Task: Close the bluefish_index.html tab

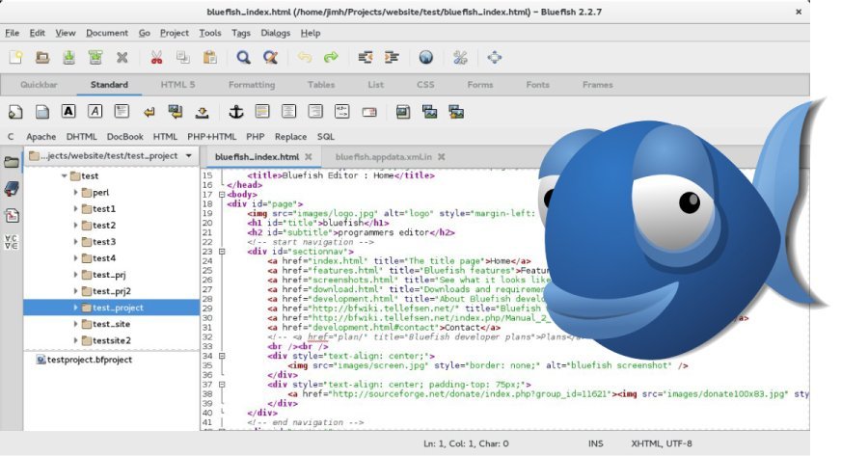Action: coord(308,156)
